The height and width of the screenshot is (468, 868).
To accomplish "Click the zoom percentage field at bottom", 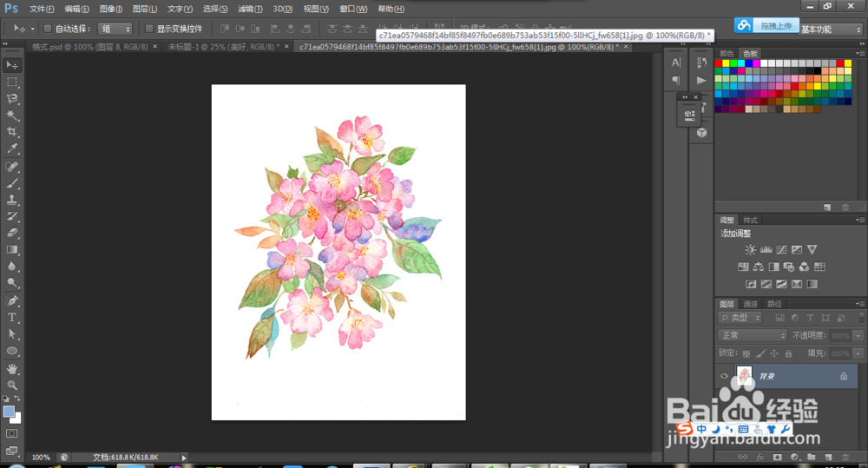I will 41,458.
